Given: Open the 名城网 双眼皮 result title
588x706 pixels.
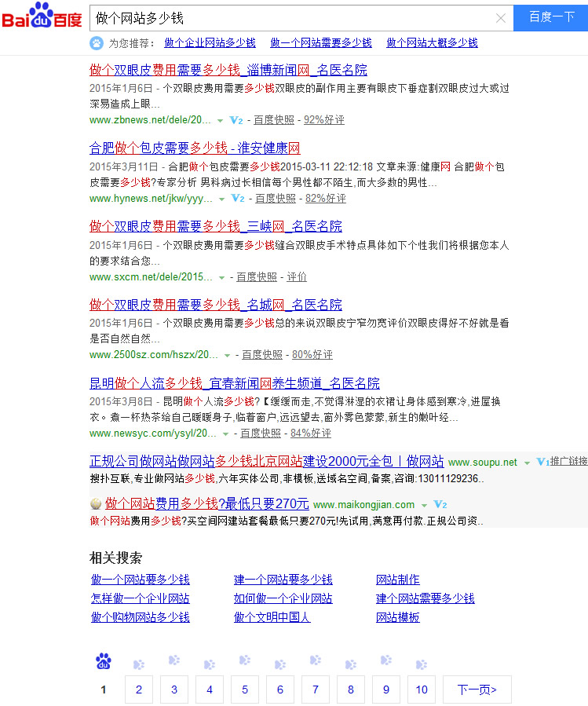Looking at the screenshot, I should pos(216,305).
